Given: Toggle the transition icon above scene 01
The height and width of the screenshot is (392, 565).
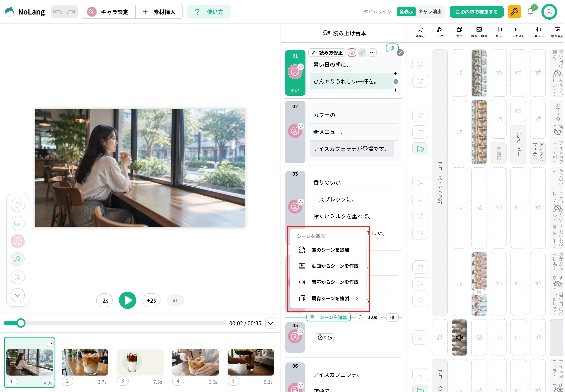Looking at the screenshot, I should [392, 48].
